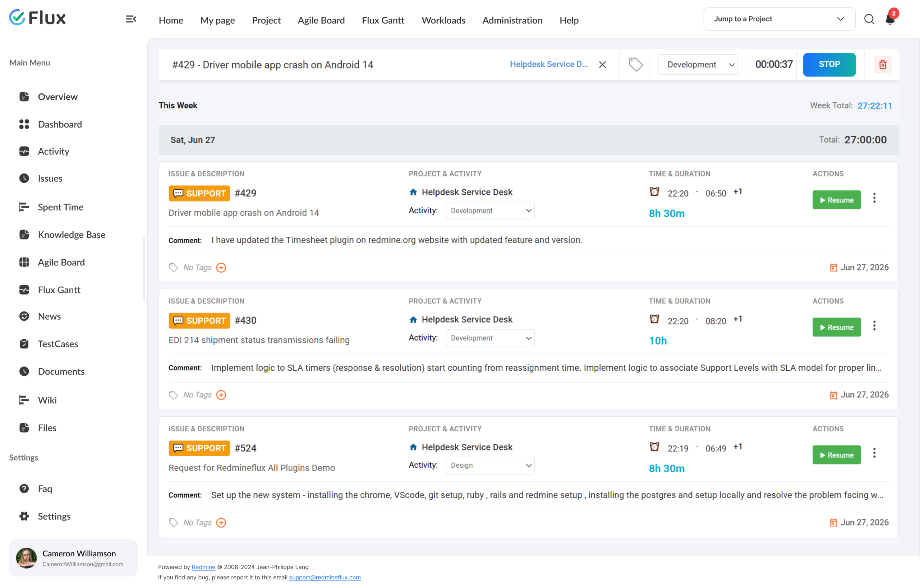The height and width of the screenshot is (588, 920).
Task: Open the Jump to a Project dropdown
Action: (779, 19)
